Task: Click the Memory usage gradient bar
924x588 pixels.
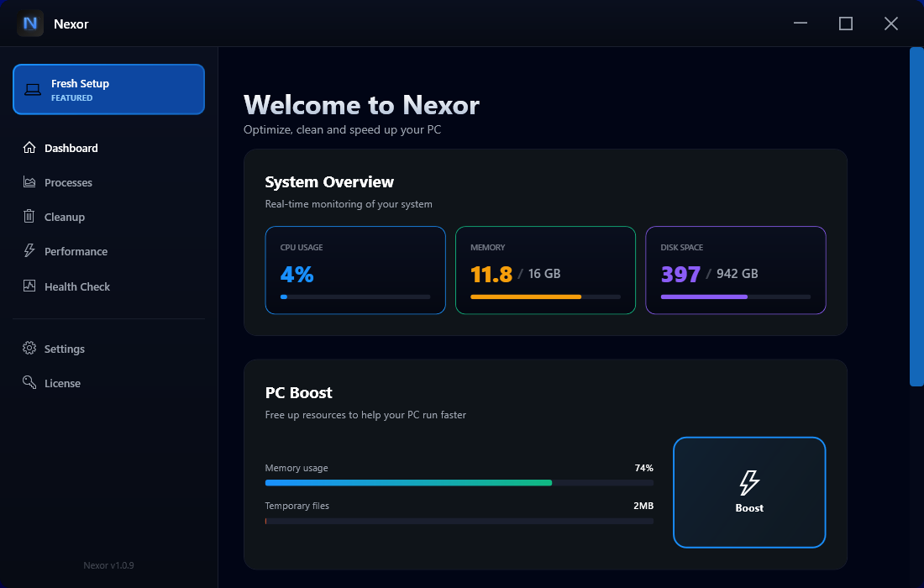Action: pyautogui.click(x=459, y=482)
